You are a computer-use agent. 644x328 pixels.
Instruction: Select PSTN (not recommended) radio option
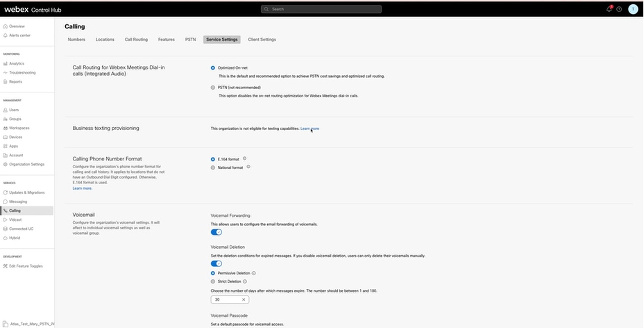tap(213, 88)
